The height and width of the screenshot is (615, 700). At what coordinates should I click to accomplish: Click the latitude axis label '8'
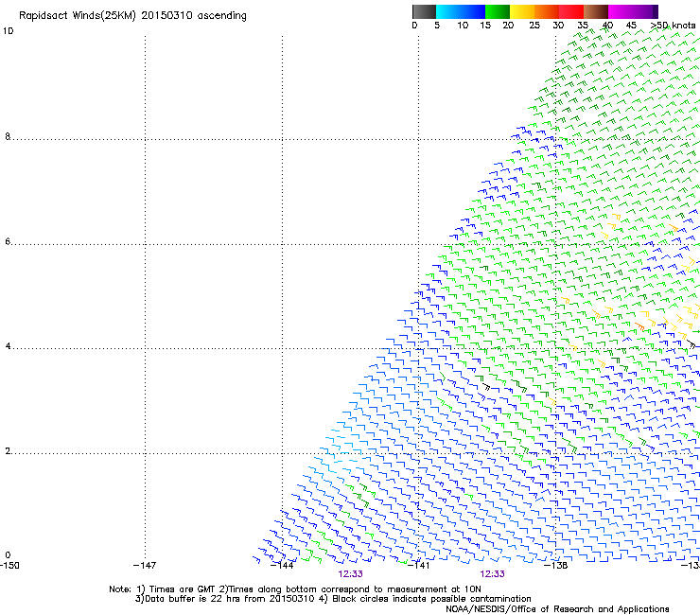[x=8, y=136]
